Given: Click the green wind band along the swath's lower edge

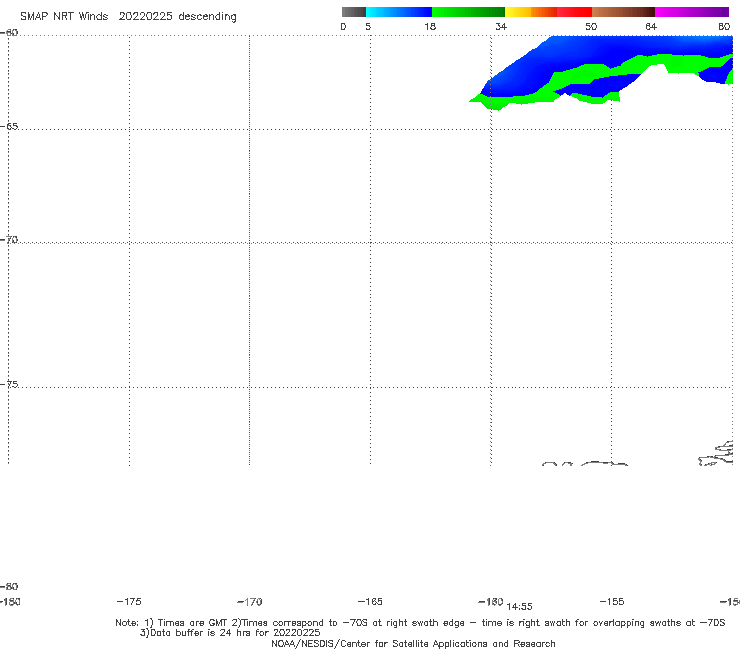Looking at the screenshot, I should tap(519, 99).
